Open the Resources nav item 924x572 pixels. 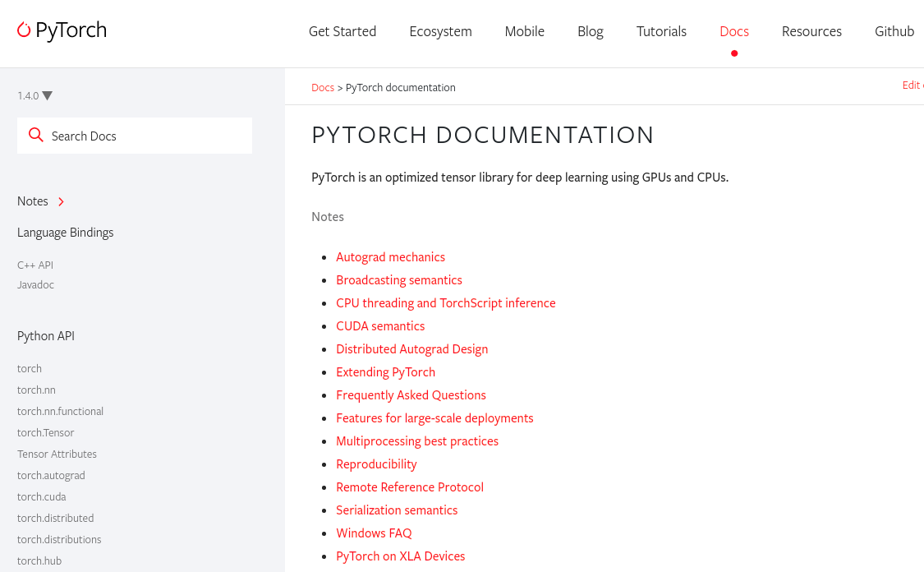click(x=811, y=31)
